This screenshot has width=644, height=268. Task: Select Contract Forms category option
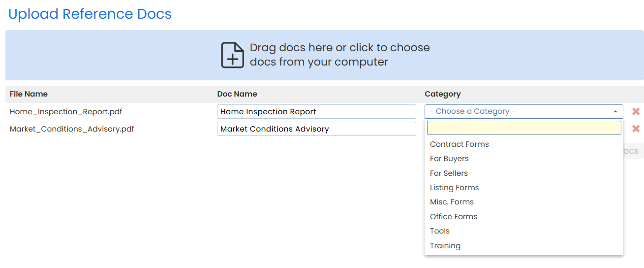point(460,144)
